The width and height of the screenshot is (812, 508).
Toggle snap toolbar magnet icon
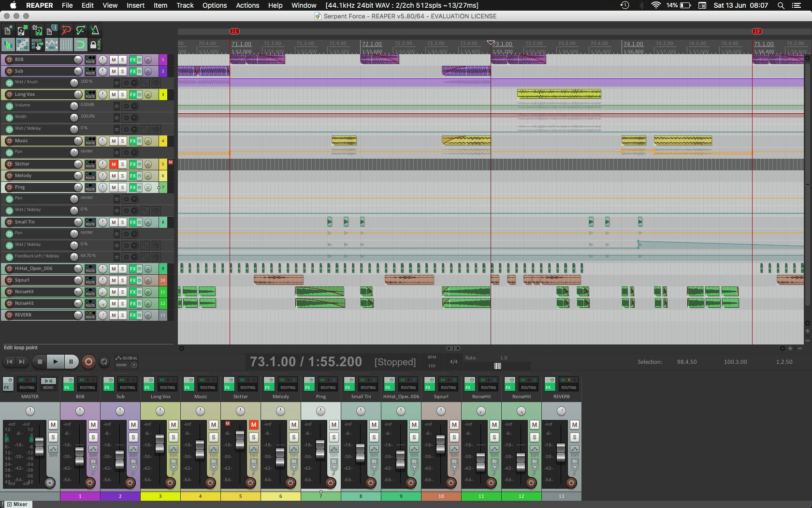click(81, 45)
